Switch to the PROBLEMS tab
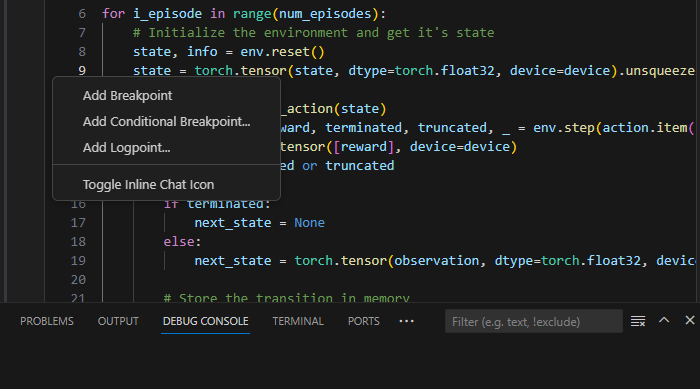Image resolution: width=700 pixels, height=389 pixels. point(47,321)
